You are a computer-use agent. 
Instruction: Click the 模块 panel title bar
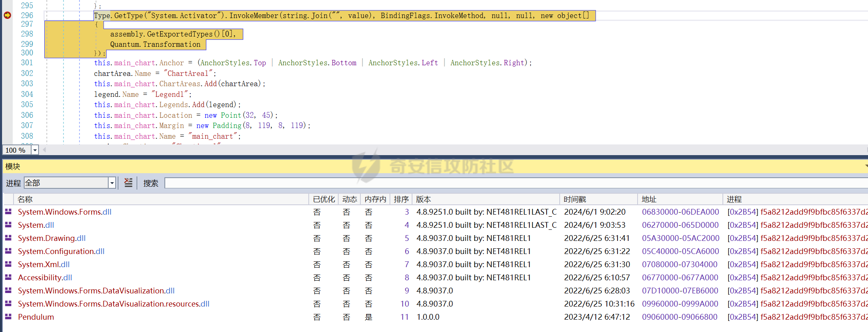point(435,166)
